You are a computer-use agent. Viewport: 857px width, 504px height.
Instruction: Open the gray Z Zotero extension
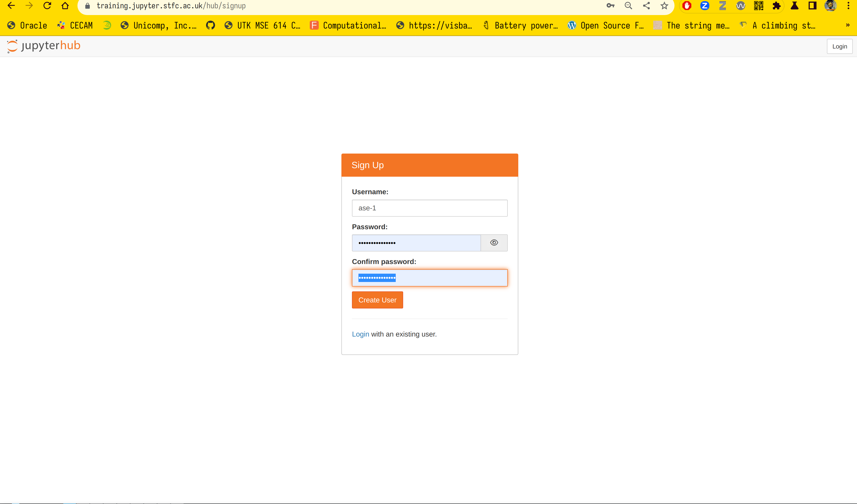click(x=723, y=6)
